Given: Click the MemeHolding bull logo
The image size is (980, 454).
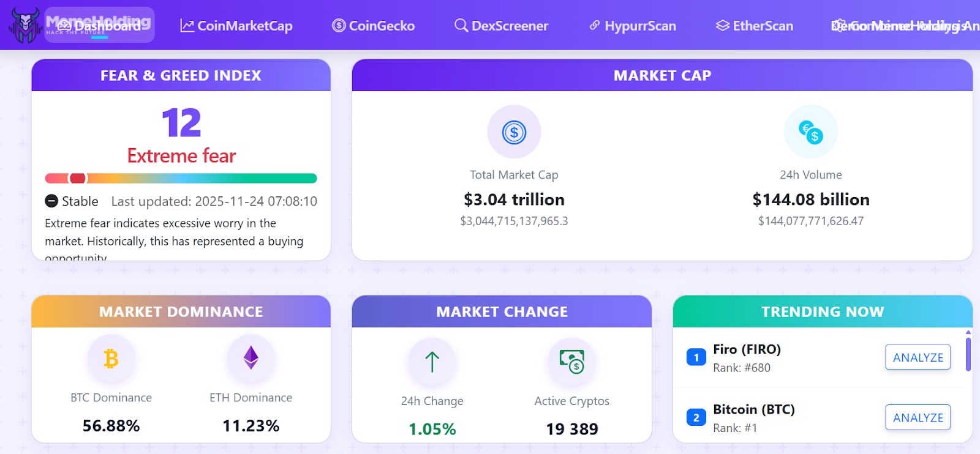Looking at the screenshot, I should [24, 26].
